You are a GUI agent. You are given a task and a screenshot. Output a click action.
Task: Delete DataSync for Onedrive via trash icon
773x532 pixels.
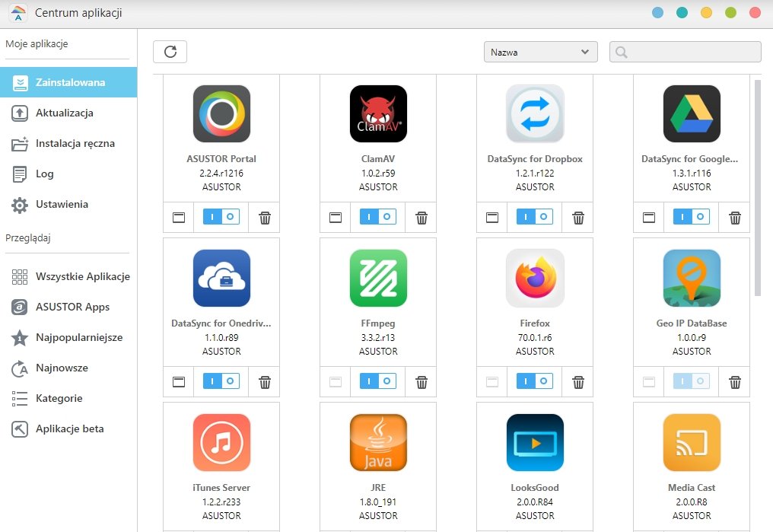click(265, 382)
